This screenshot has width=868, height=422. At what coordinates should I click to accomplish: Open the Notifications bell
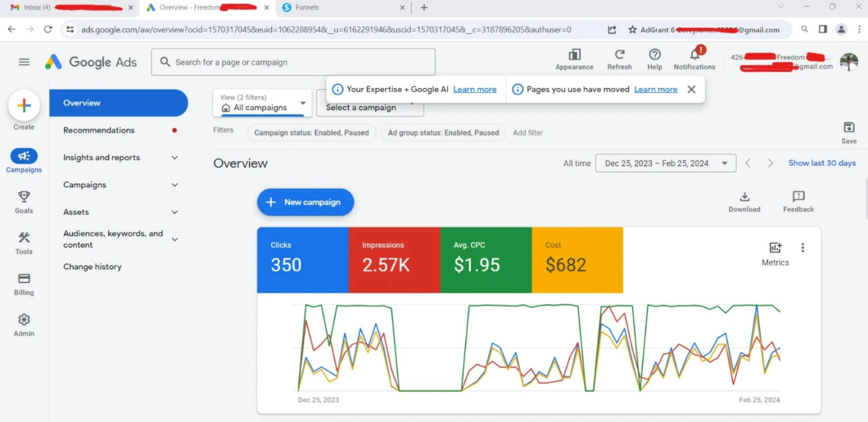coord(694,59)
